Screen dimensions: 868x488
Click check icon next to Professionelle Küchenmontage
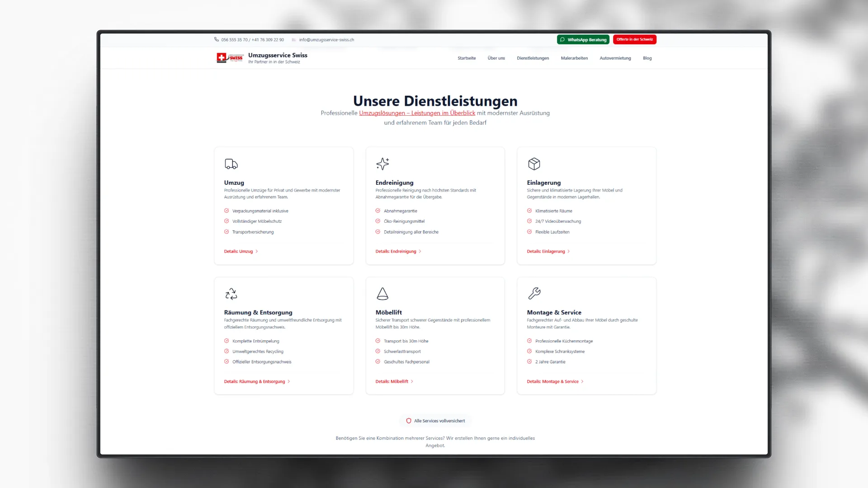coord(529,341)
